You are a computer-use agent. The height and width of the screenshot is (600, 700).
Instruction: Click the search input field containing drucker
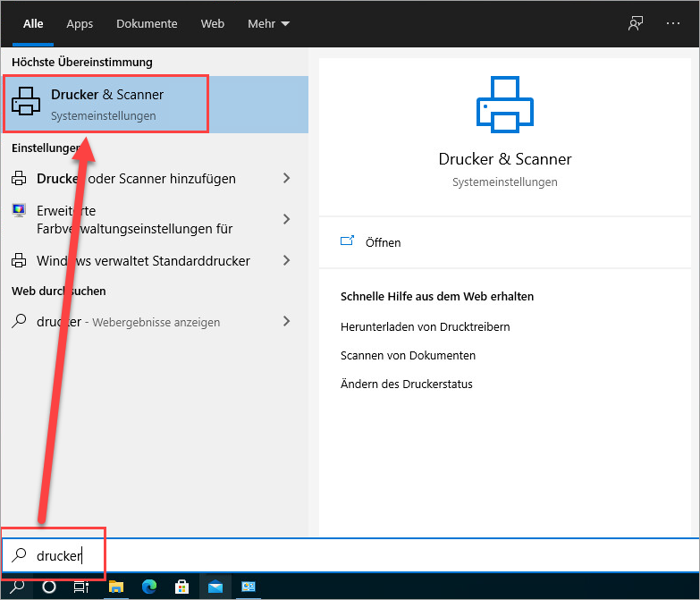(x=350, y=555)
